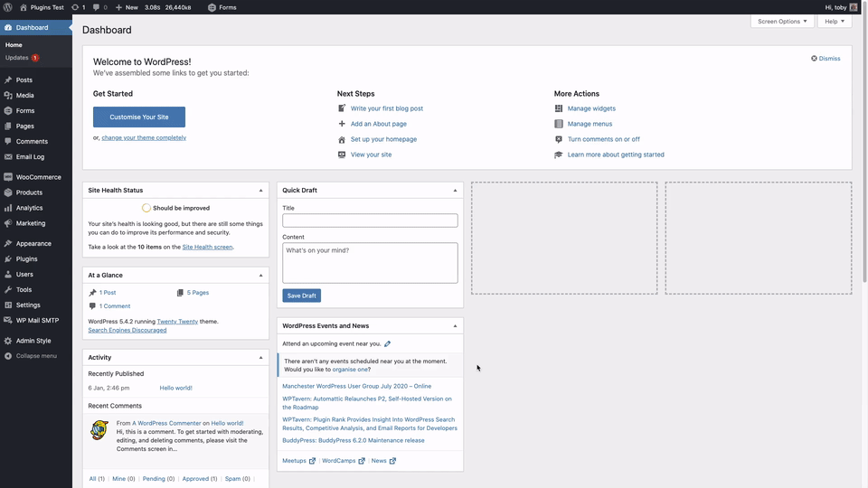The width and height of the screenshot is (868, 488).
Task: Click the toby user avatar
Action: click(854, 7)
